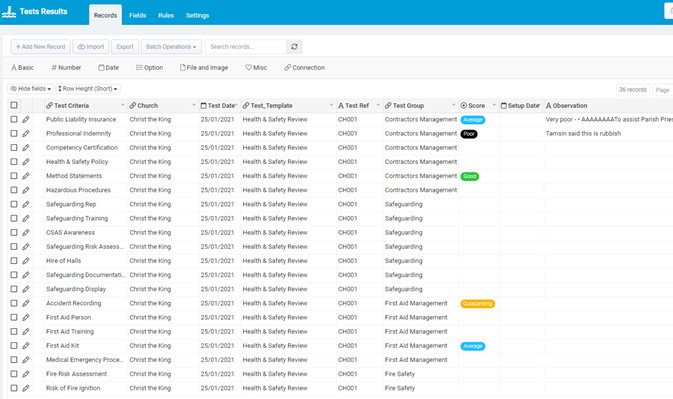Add a Date field type
The width and height of the screenshot is (673, 399).
click(109, 68)
